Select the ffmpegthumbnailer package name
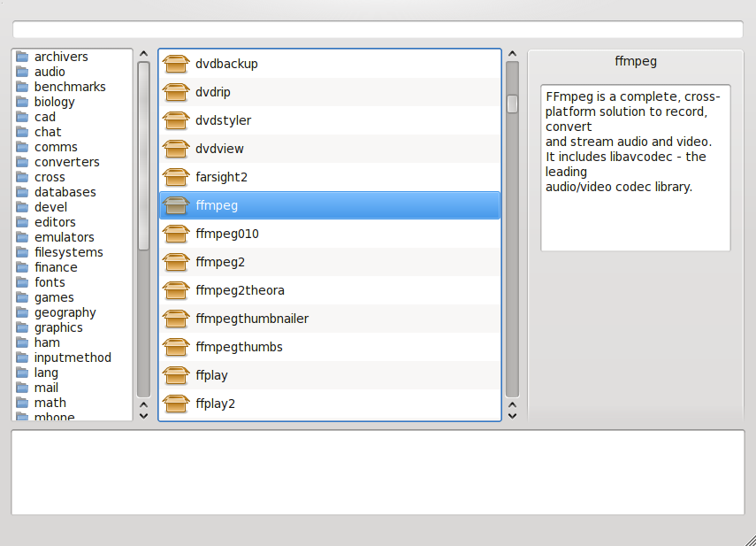Image resolution: width=756 pixels, height=546 pixels. click(x=252, y=319)
